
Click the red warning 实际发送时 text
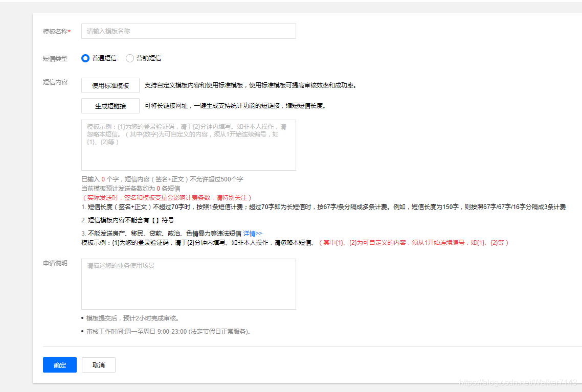(x=167, y=198)
